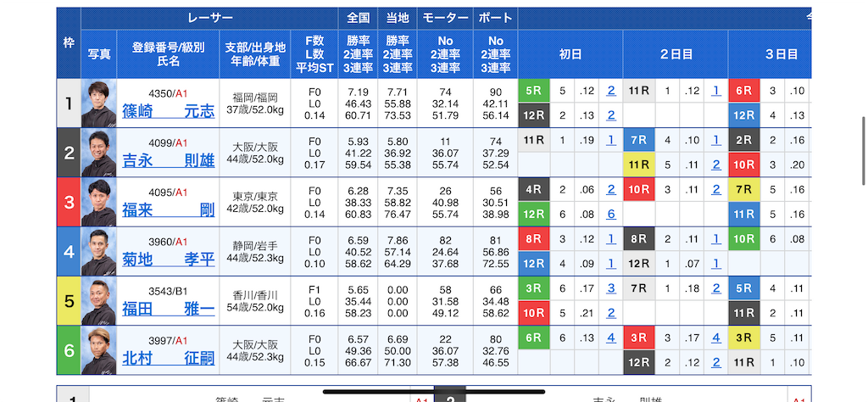
Task: Click the yellow 11R cell in 吉永's day-two column
Action: (639, 165)
